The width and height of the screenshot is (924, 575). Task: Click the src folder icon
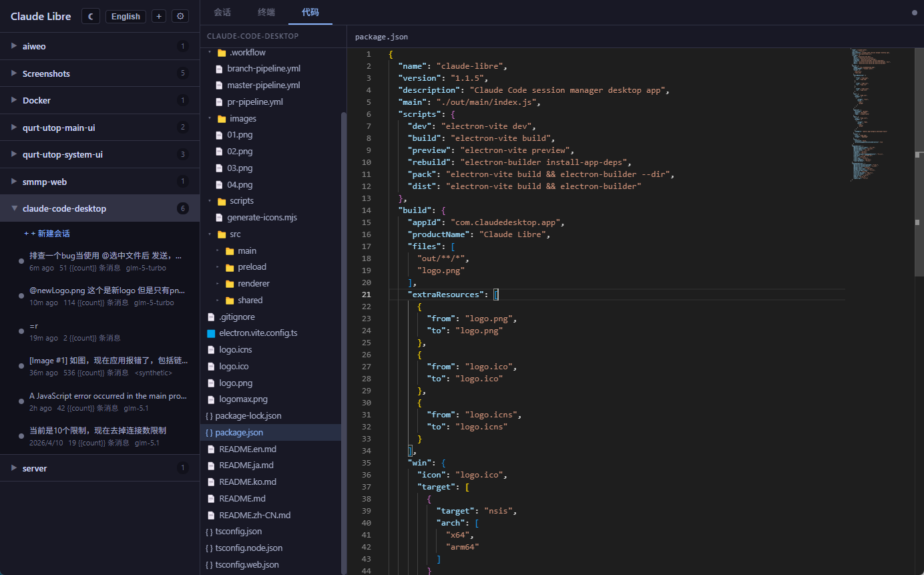click(222, 234)
